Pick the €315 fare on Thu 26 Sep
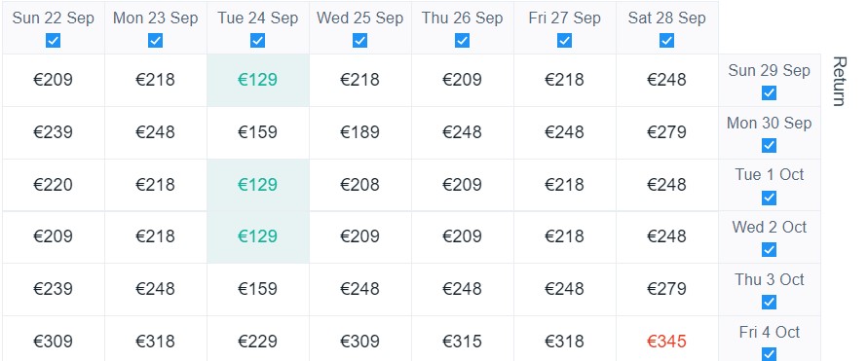 click(x=462, y=342)
